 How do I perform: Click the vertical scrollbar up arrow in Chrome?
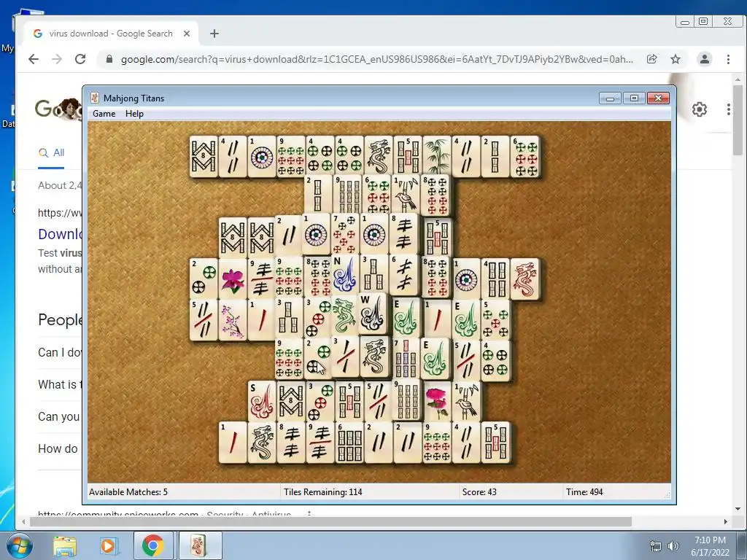738,79
